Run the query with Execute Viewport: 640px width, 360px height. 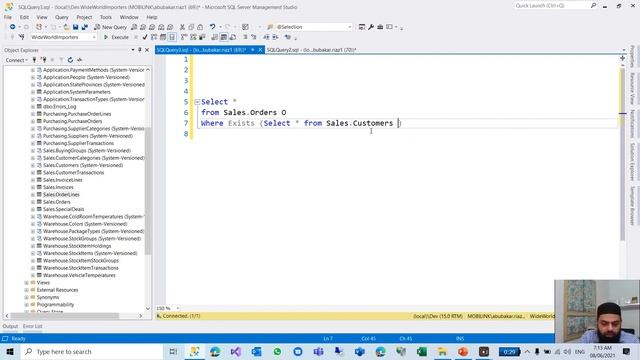(x=116, y=37)
